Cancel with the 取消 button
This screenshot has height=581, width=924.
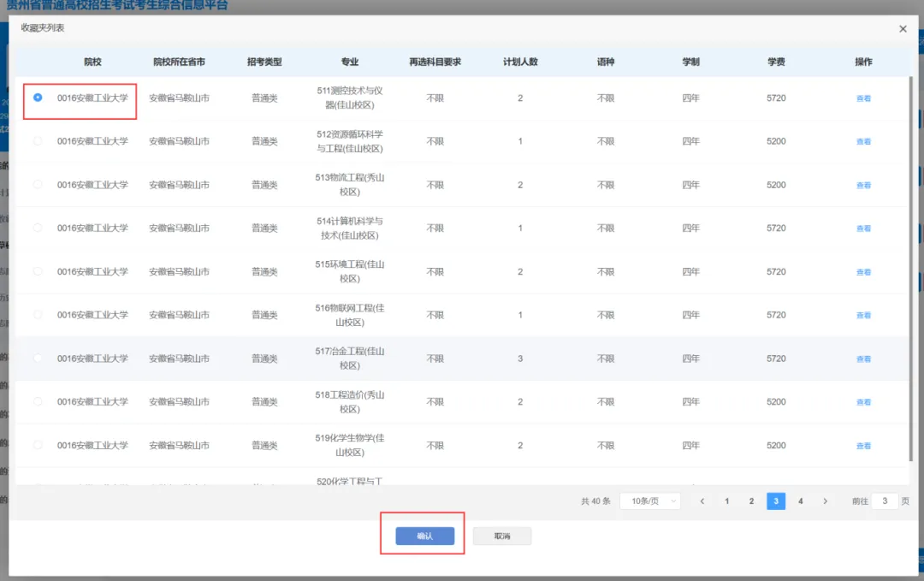point(502,536)
